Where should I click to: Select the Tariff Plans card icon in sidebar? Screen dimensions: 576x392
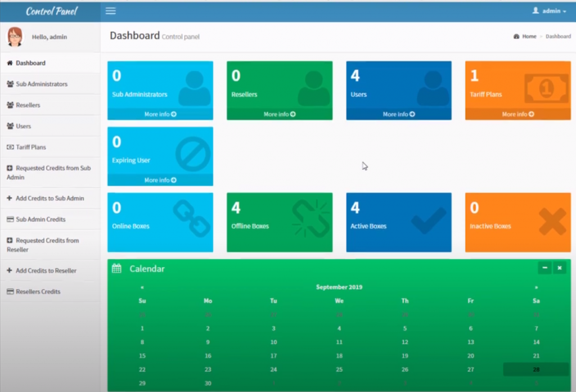click(x=11, y=147)
